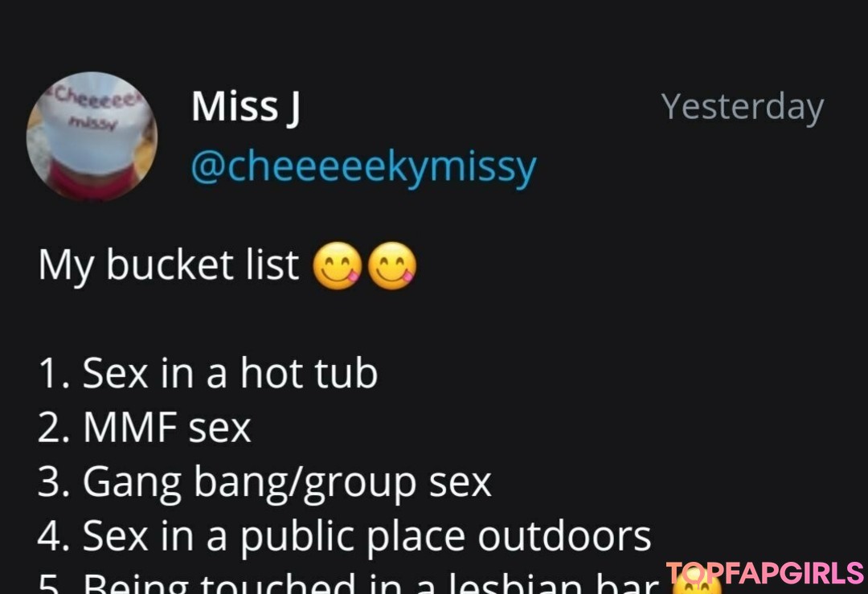Image resolution: width=868 pixels, height=594 pixels.
Task: Open the @cheeeeekymissy handle link
Action: coord(364,166)
